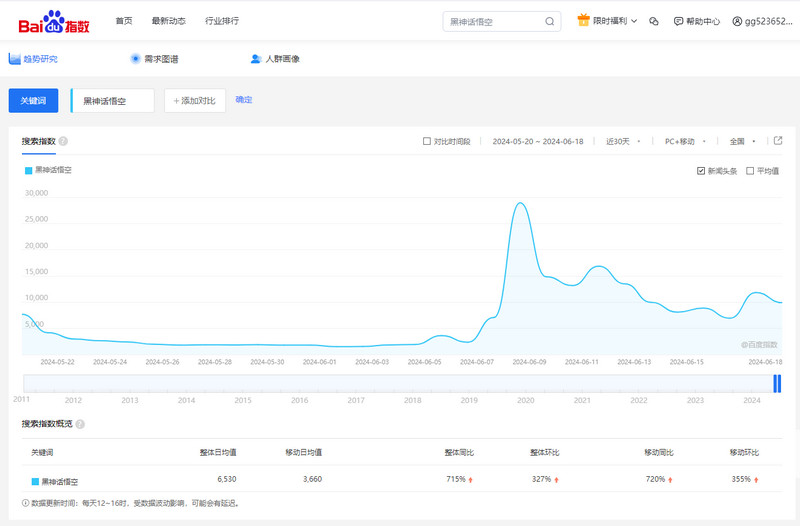Expand the 限时福利 dropdown arrow
The height and width of the screenshot is (526, 800).
click(x=634, y=21)
